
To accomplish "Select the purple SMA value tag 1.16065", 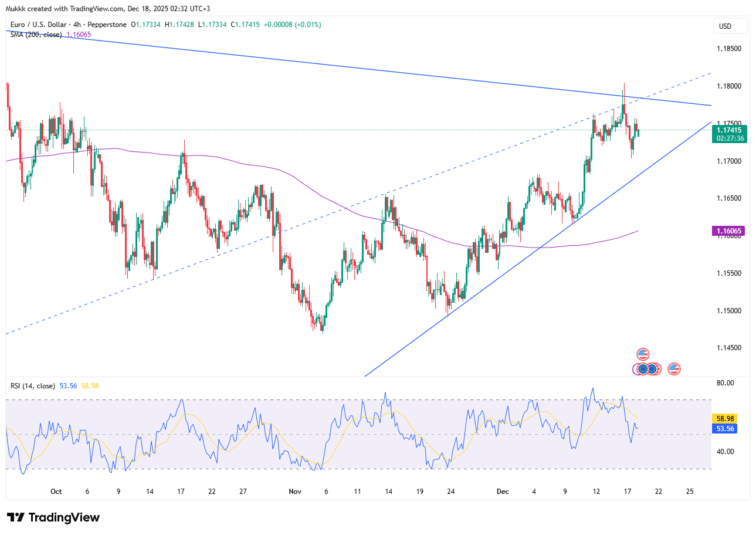I will pyautogui.click(x=729, y=231).
